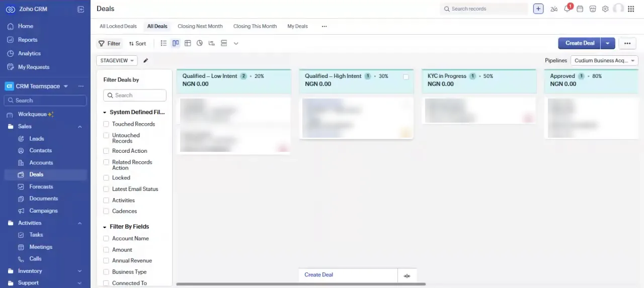Switch to My Deals view

coord(297,26)
